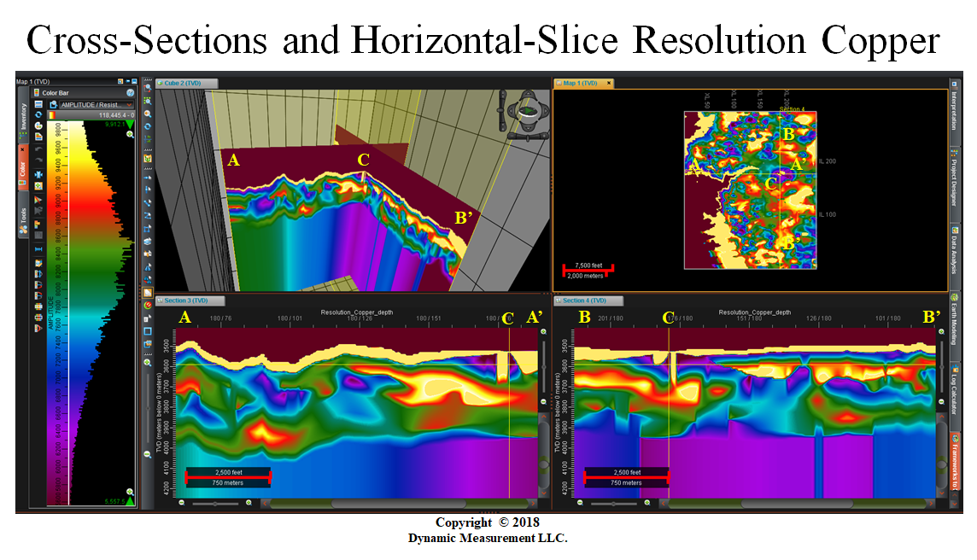977x560 pixels.
Task: Click the Resolution_Copper_depth label in Section 4
Action: (x=755, y=312)
